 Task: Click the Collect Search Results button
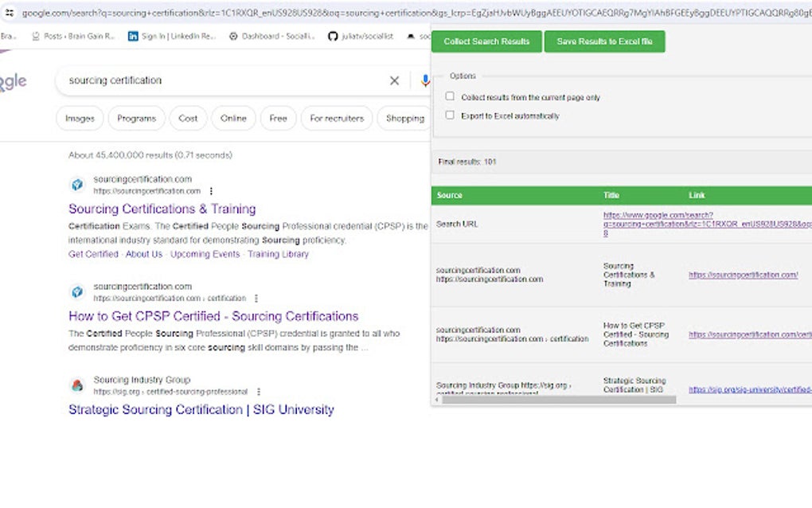(486, 41)
